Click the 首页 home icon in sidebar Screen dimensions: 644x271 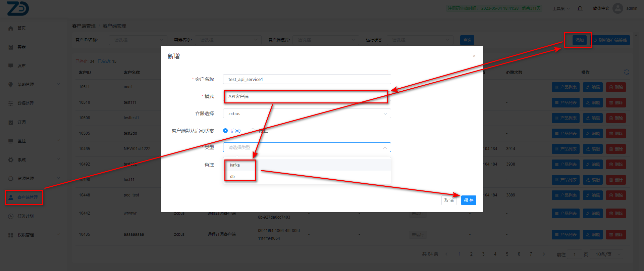point(11,28)
